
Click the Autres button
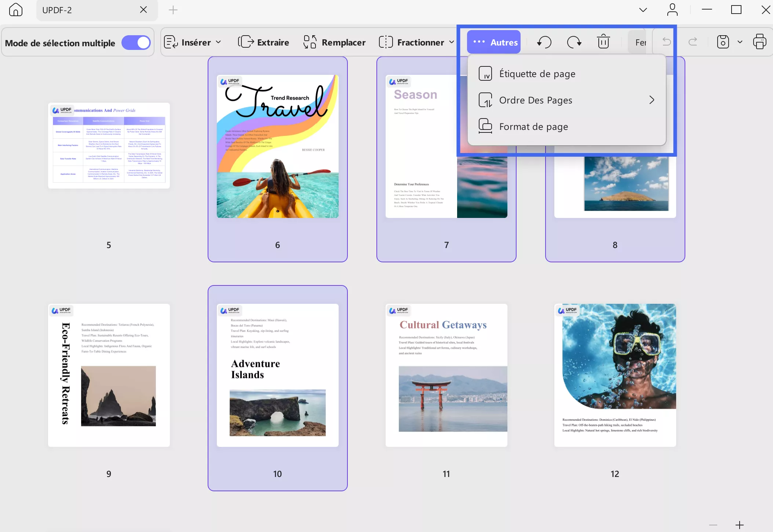pyautogui.click(x=494, y=42)
